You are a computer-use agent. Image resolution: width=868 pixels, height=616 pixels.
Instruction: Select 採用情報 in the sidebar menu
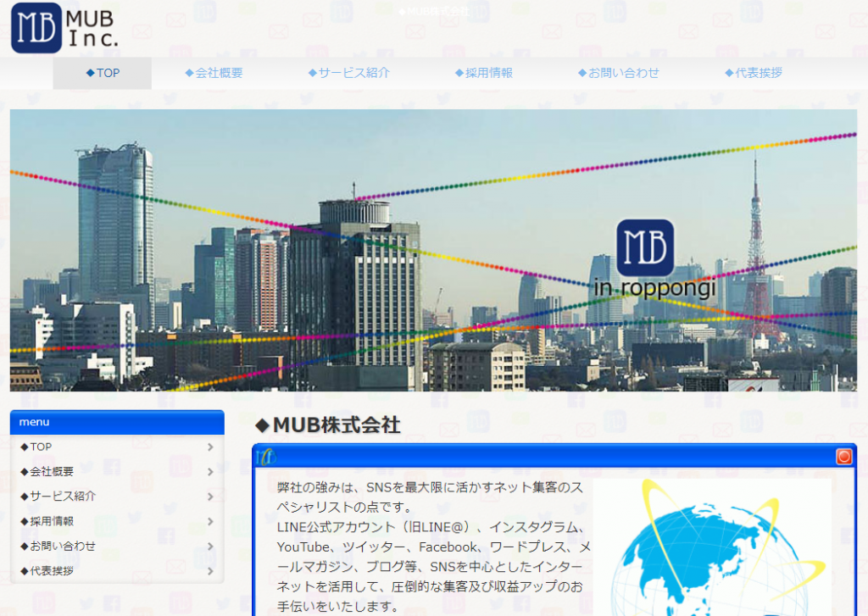(117, 521)
